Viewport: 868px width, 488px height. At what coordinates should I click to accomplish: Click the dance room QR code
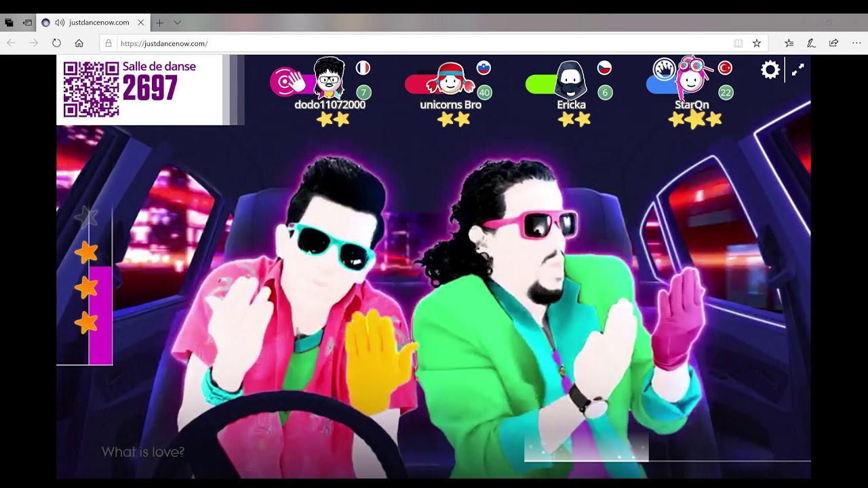click(92, 89)
